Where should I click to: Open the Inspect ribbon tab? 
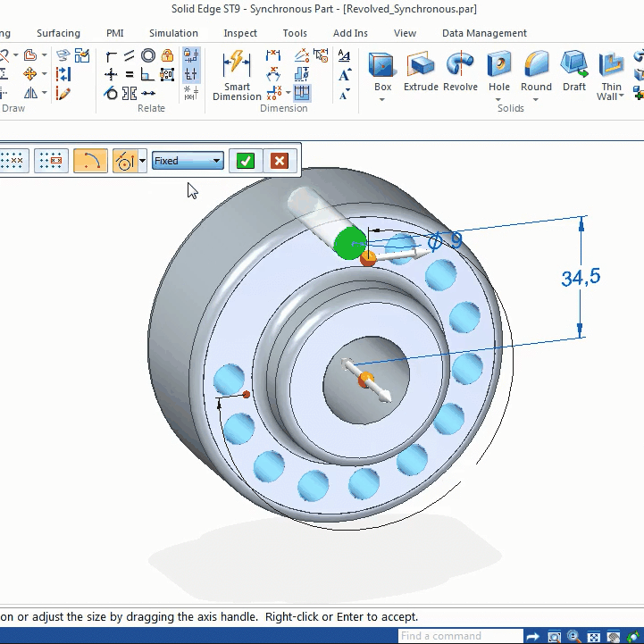240,33
